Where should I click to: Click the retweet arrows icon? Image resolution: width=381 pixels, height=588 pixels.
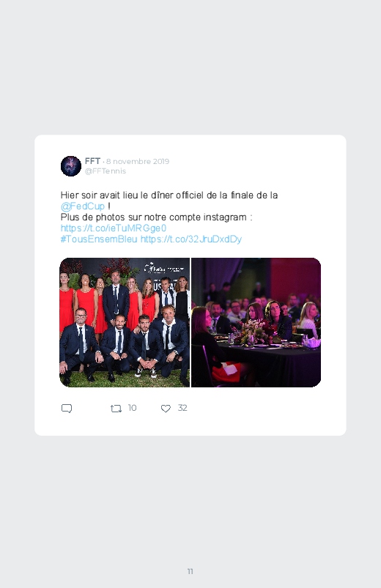(116, 409)
